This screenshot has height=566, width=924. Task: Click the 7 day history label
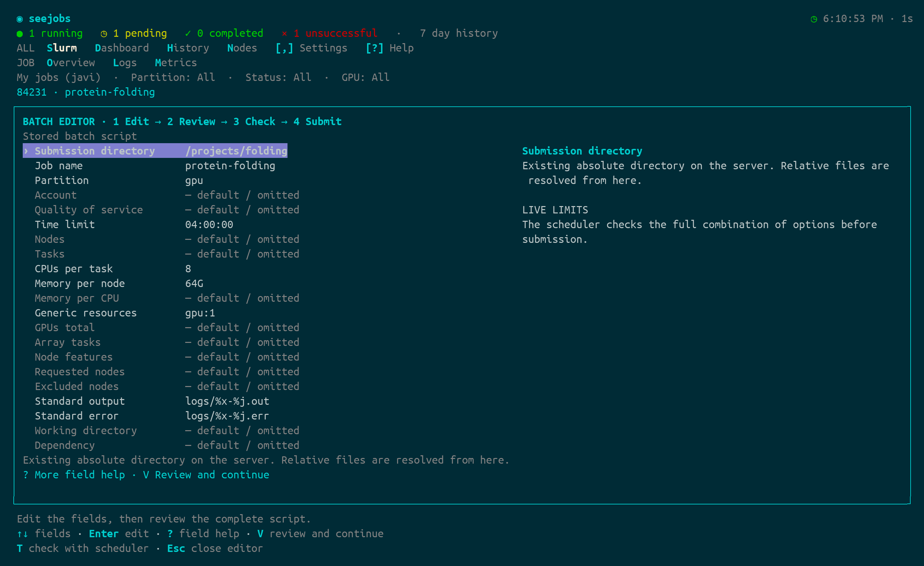[x=459, y=33]
